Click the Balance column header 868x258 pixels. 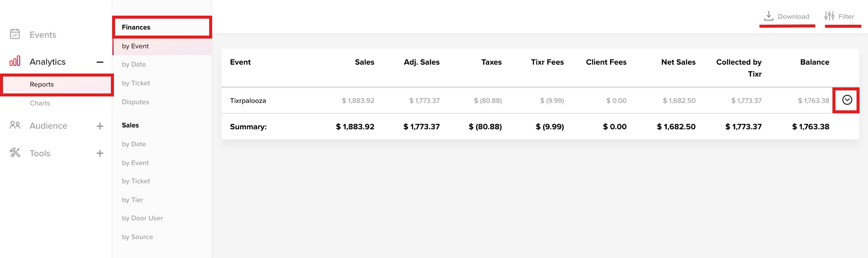pos(815,62)
